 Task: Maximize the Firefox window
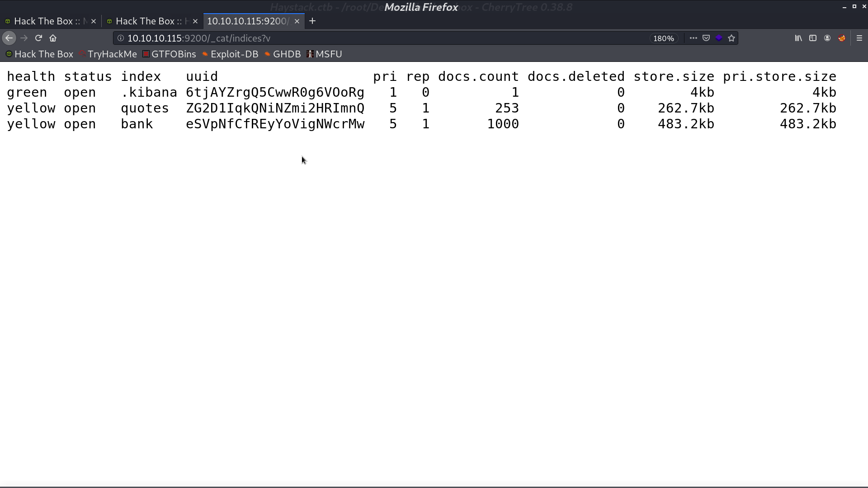coord(854,7)
